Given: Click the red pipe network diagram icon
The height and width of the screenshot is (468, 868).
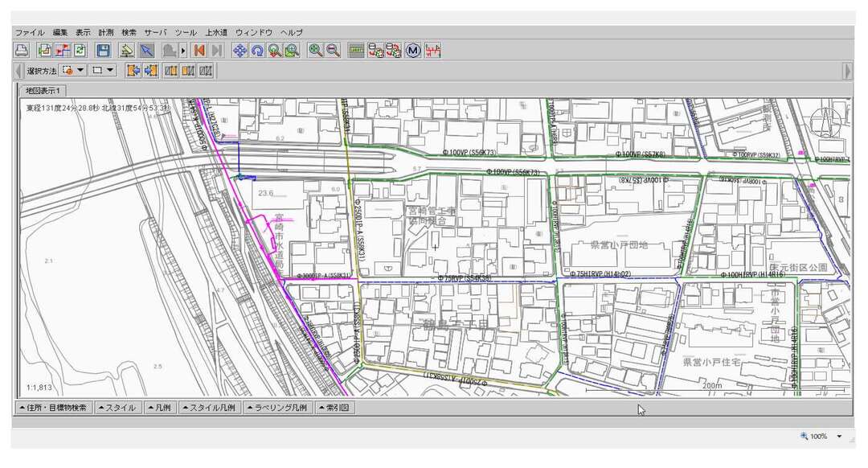Looking at the screenshot, I should (433, 51).
